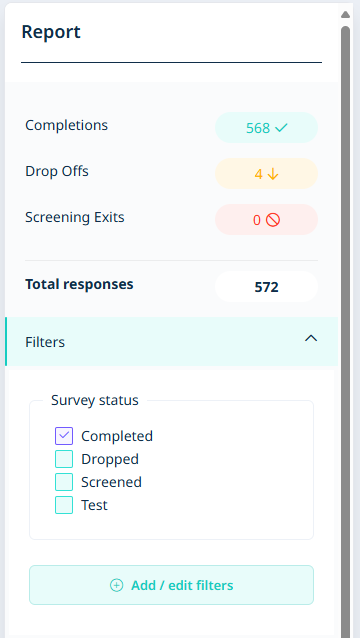The height and width of the screenshot is (638, 360).
Task: Click the scrollbar up arrow
Action: point(345,15)
